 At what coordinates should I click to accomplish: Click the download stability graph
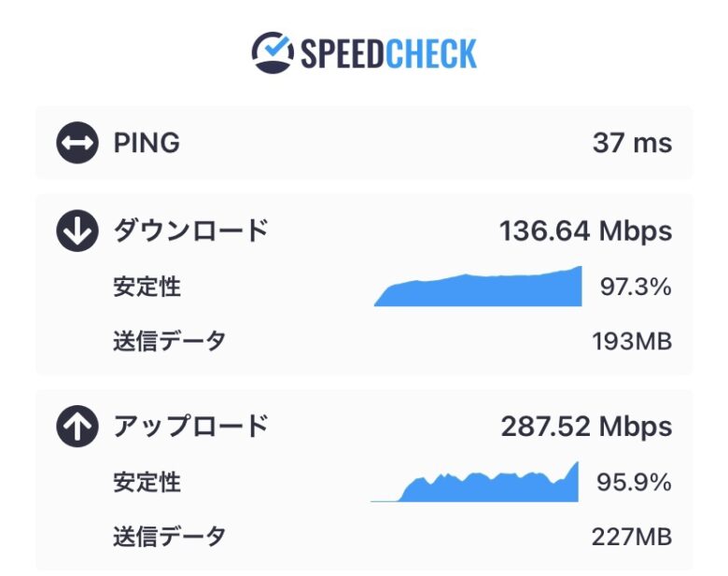(478, 287)
